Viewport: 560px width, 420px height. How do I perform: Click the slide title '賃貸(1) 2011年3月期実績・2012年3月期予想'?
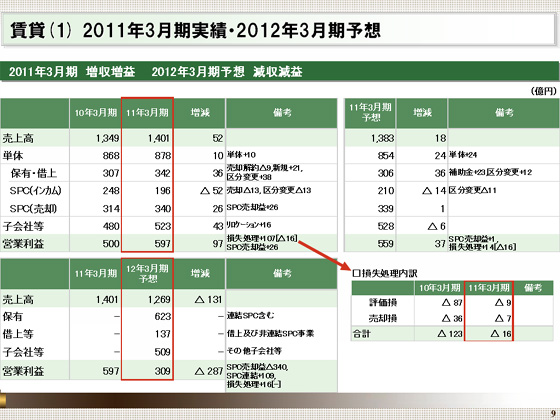point(195,30)
